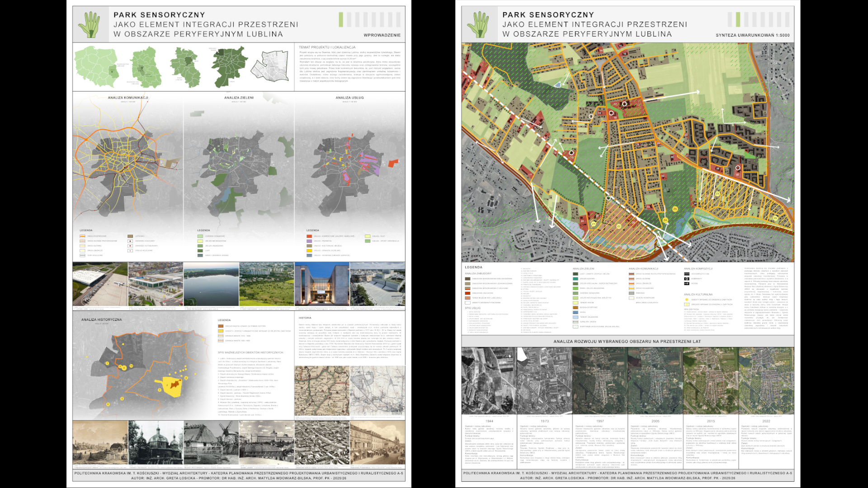Pick the red Zabudowa usługowa swatch

click(x=468, y=293)
